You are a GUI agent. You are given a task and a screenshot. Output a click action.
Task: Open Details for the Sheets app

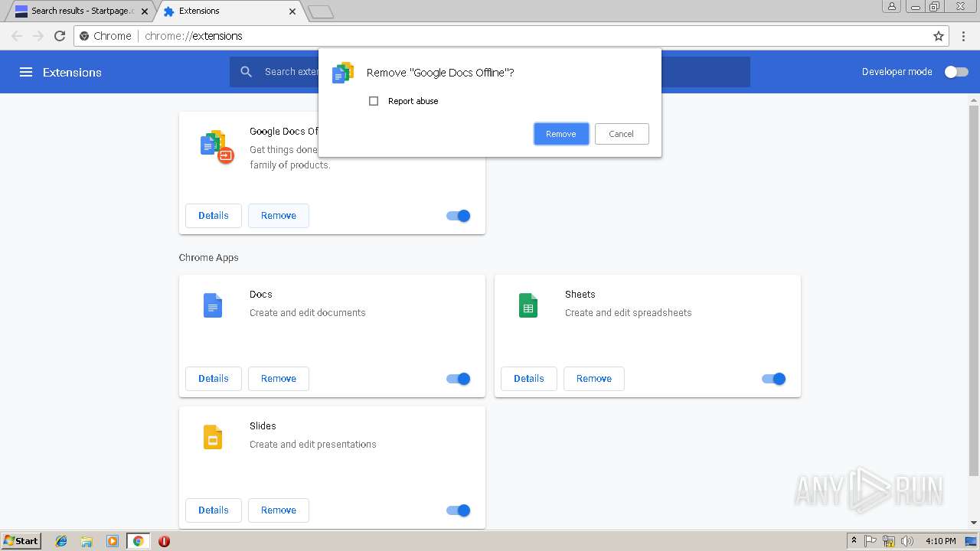coord(529,379)
